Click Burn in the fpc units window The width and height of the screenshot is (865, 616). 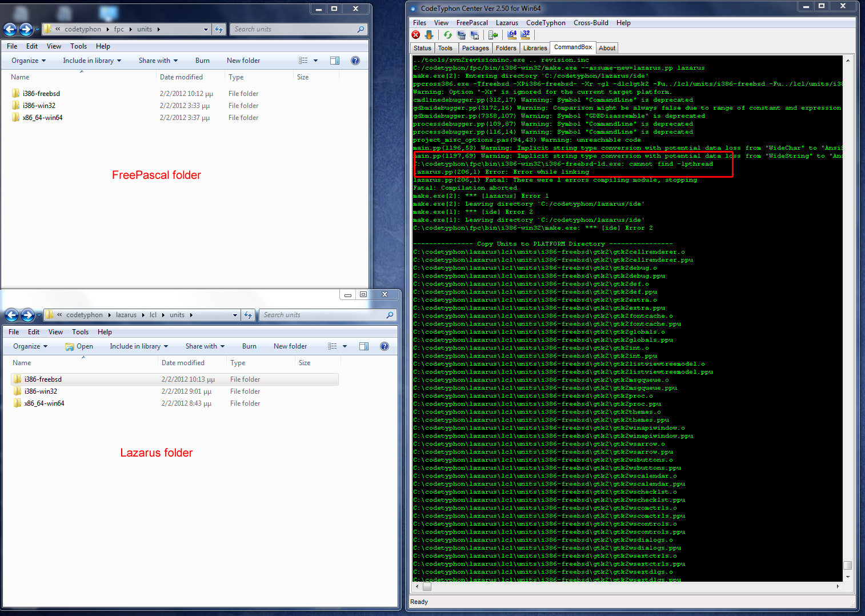pyautogui.click(x=202, y=61)
